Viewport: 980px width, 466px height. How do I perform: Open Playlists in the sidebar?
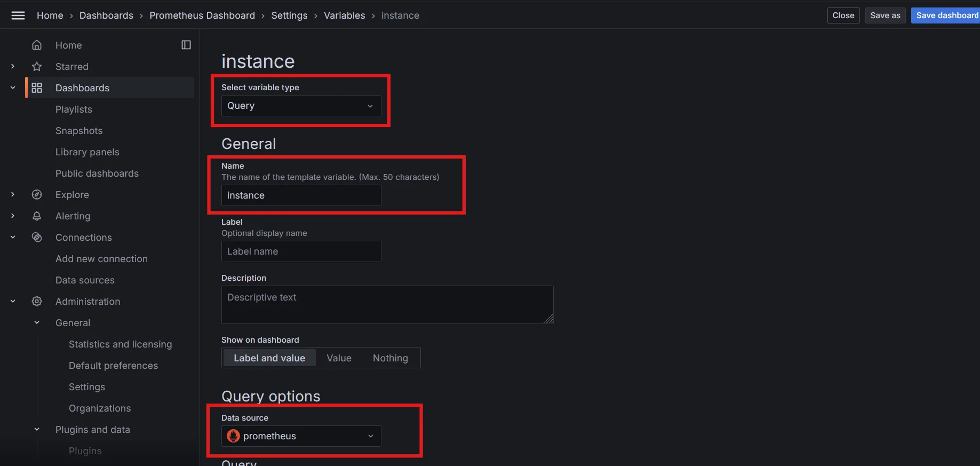pos(74,109)
